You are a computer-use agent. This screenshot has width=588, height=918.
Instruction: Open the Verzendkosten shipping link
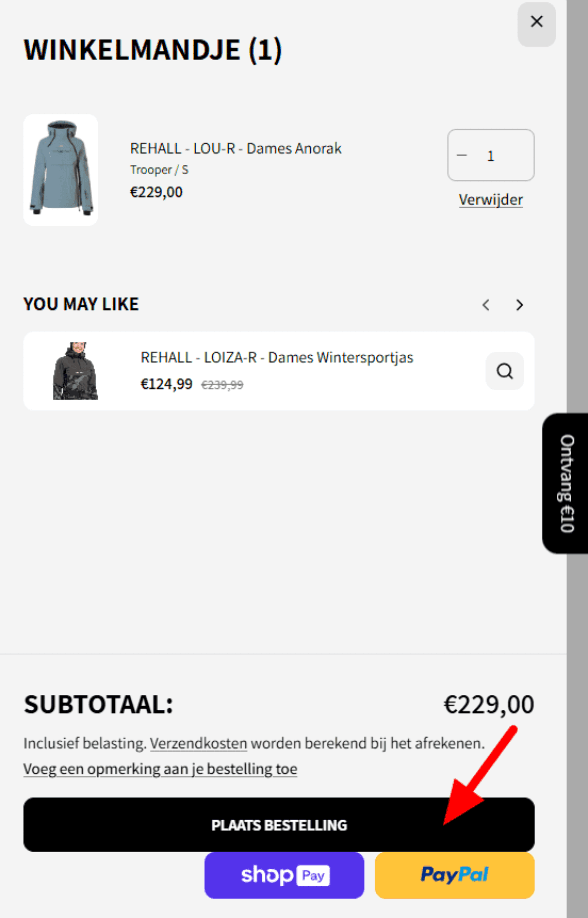coord(199,743)
